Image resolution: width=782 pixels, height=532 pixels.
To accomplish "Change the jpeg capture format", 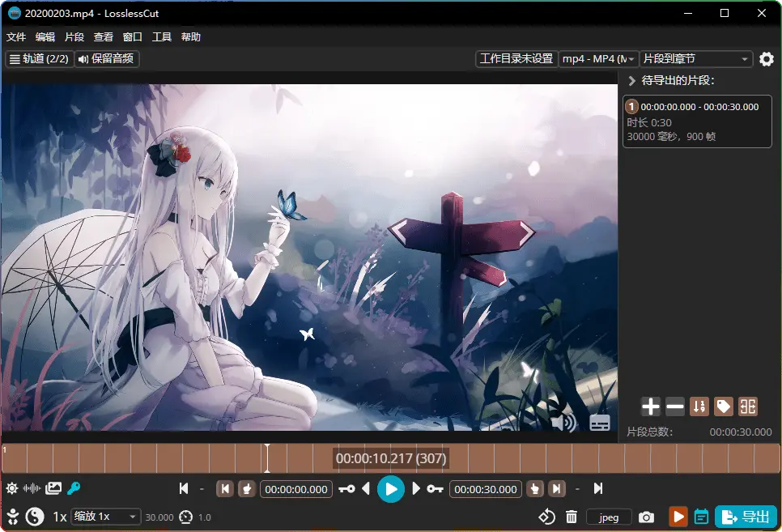I will point(609,517).
